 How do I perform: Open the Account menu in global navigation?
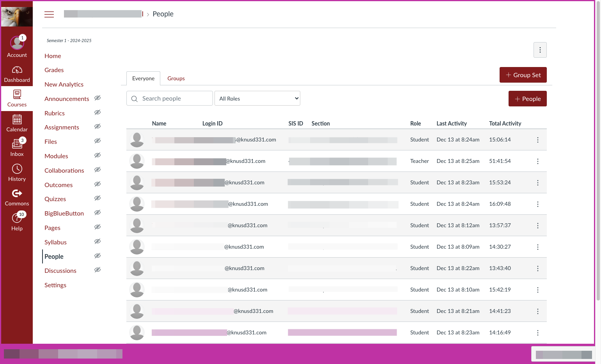(x=17, y=46)
